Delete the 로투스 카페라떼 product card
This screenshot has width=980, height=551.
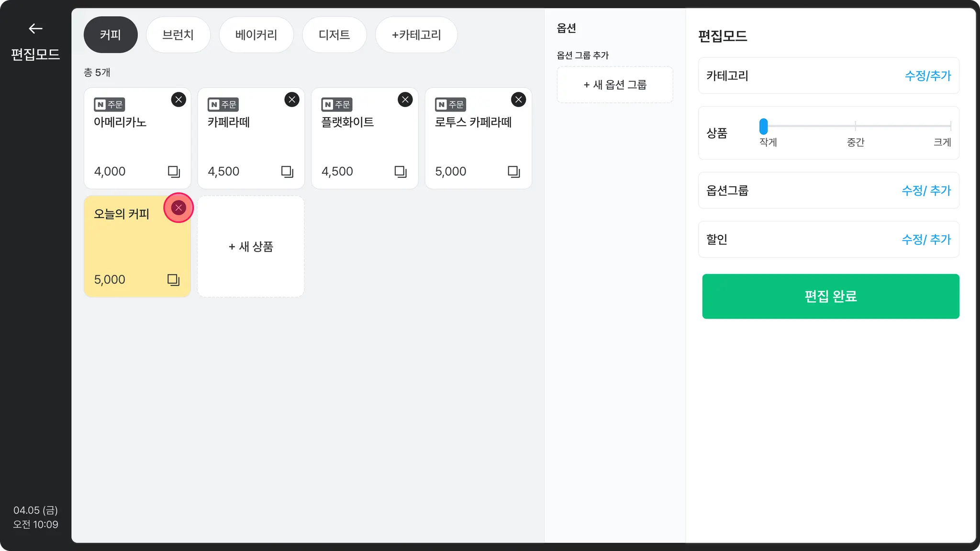click(x=518, y=99)
